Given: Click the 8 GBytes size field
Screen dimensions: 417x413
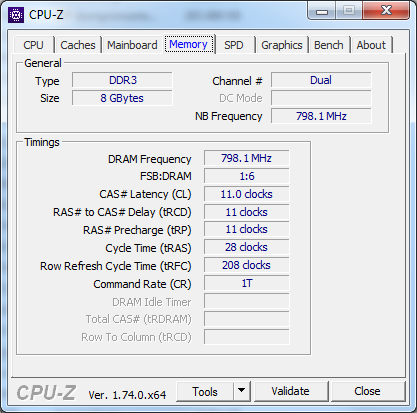Looking at the screenshot, I should point(122,98).
